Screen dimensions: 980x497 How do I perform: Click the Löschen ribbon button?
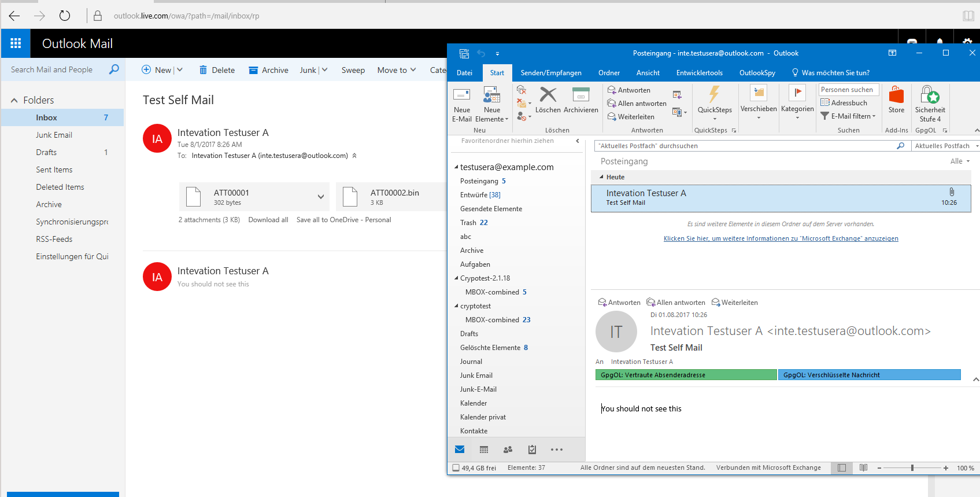(548, 100)
